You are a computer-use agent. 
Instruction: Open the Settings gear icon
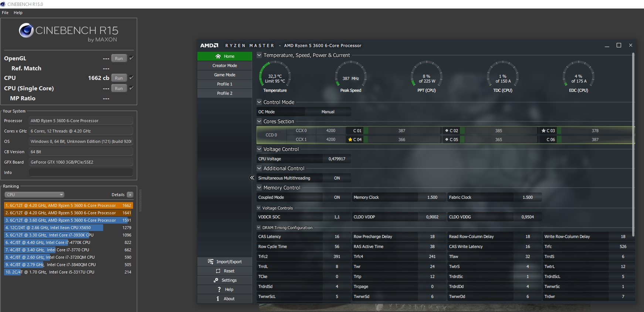[216, 280]
